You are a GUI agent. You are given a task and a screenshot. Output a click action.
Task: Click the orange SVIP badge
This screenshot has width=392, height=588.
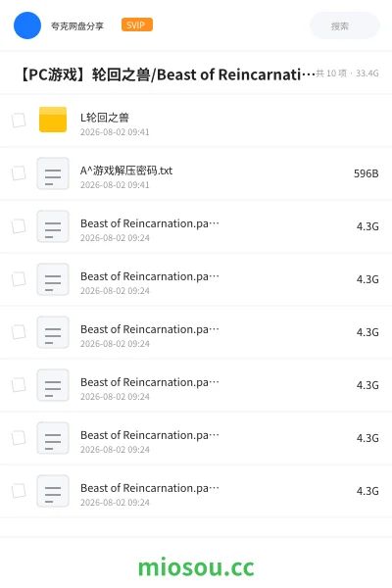click(x=137, y=24)
